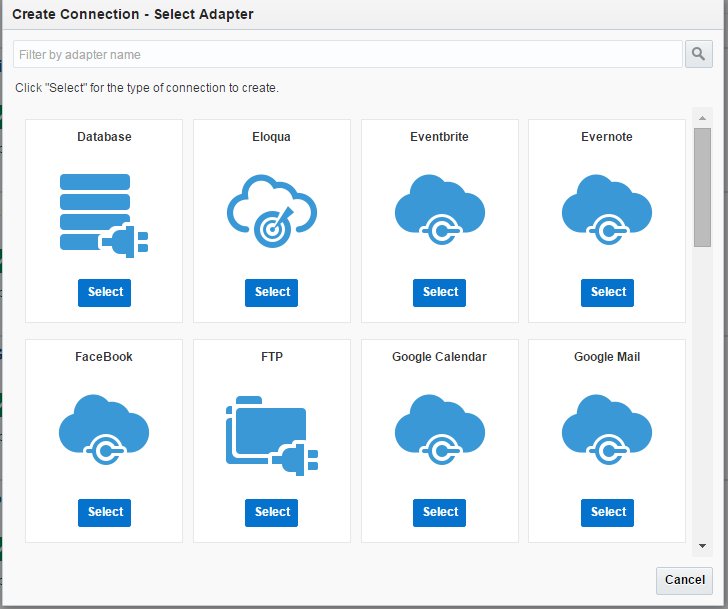728x609 pixels.
Task: Click the 'Click "Select" for the type' instruction text
Action: tap(147, 88)
